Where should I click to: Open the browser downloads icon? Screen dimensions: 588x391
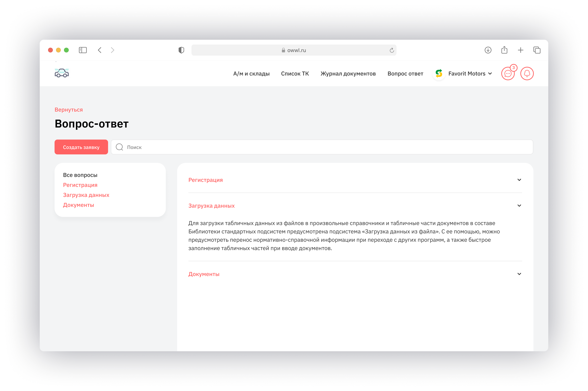pos(488,50)
